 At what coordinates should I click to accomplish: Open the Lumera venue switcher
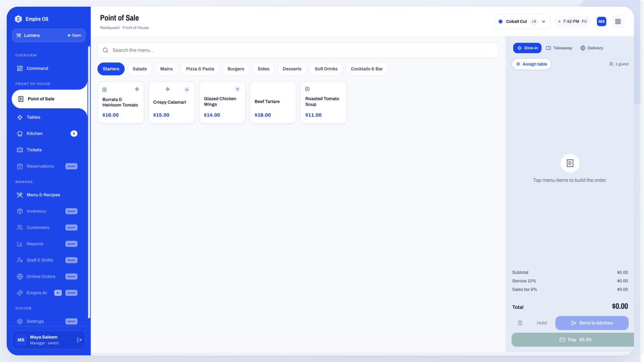click(49, 36)
